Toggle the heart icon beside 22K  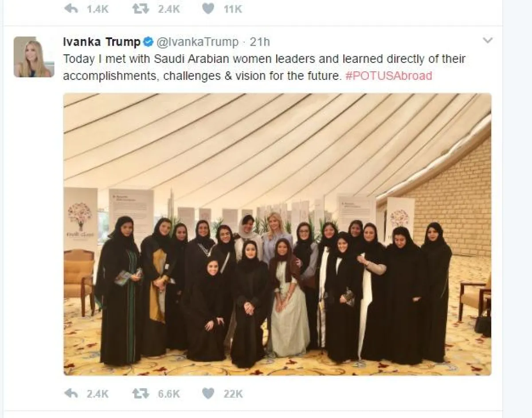[x=208, y=393]
